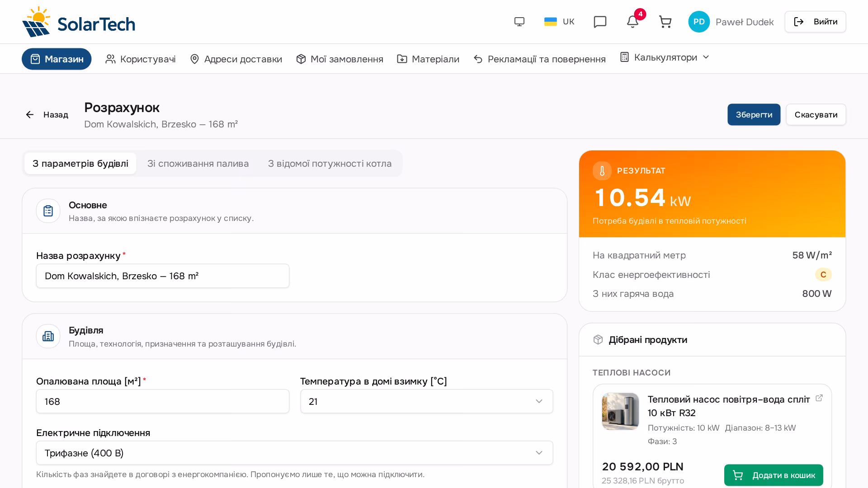Viewport: 868px width, 488px height.
Task: Click the PD user avatar
Action: [699, 22]
